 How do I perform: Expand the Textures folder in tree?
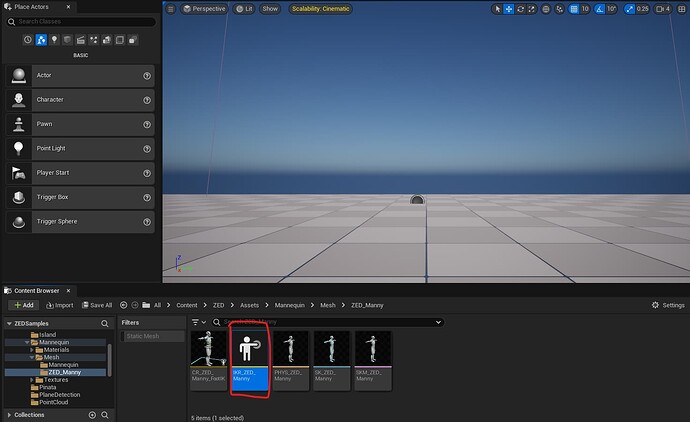point(32,380)
